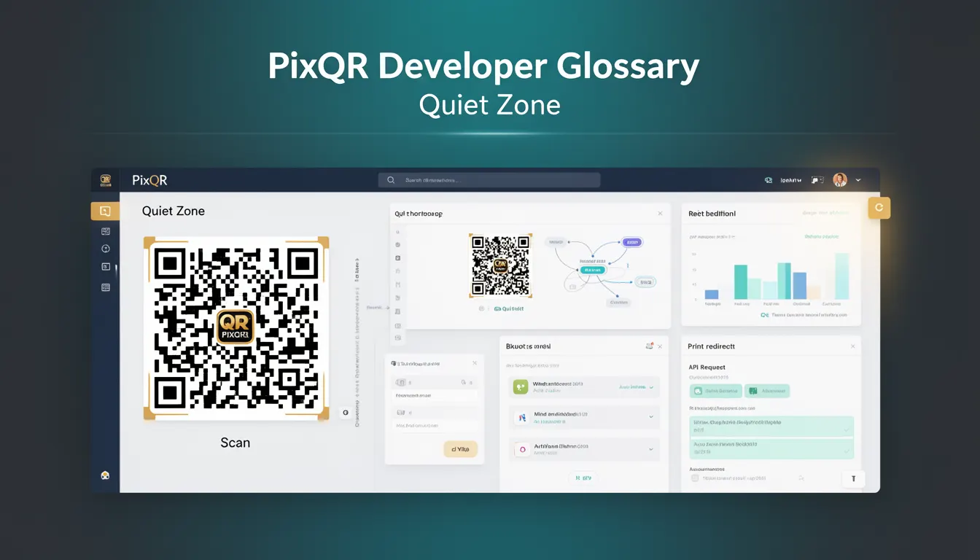Open the table icon in the left sidebar

tap(105, 287)
